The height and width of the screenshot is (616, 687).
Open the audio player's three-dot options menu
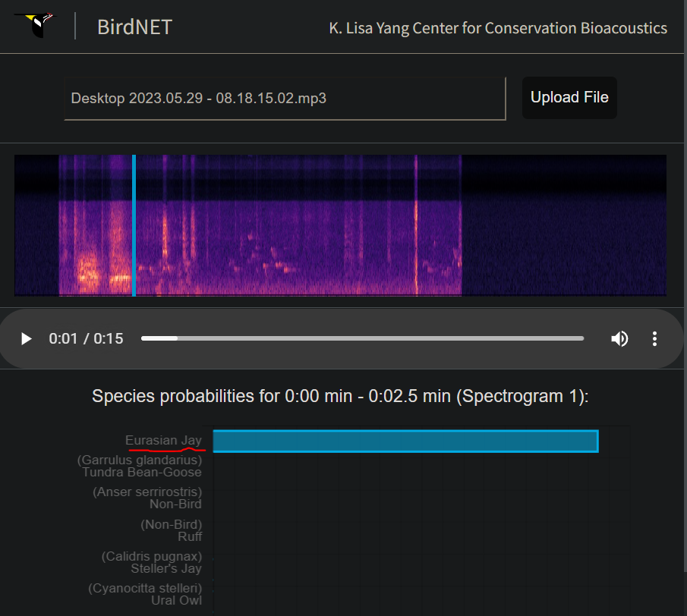[x=654, y=338]
